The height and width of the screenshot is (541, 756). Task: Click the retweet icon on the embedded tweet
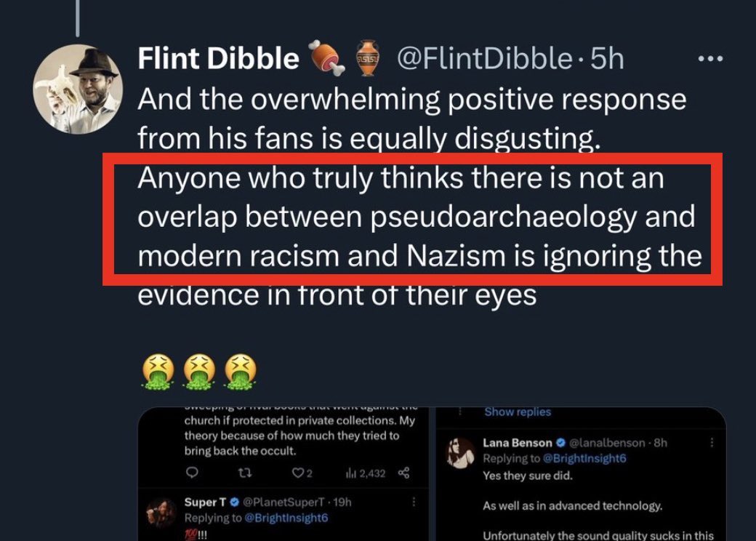[244, 473]
